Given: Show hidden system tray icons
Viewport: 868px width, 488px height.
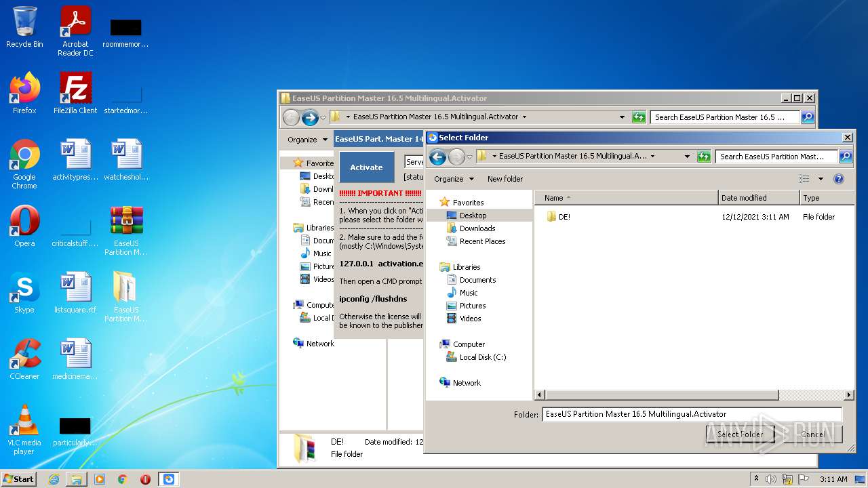Looking at the screenshot, I should tap(756, 479).
